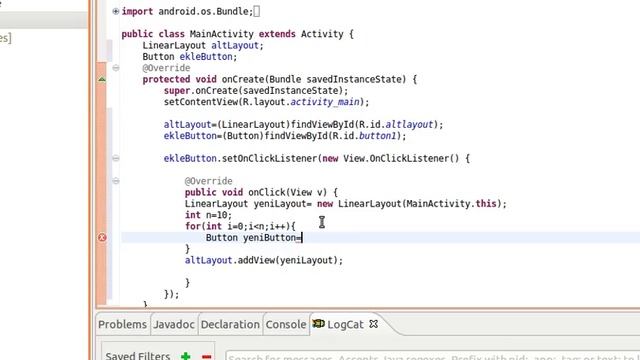Switch to the Console tab

286,324
